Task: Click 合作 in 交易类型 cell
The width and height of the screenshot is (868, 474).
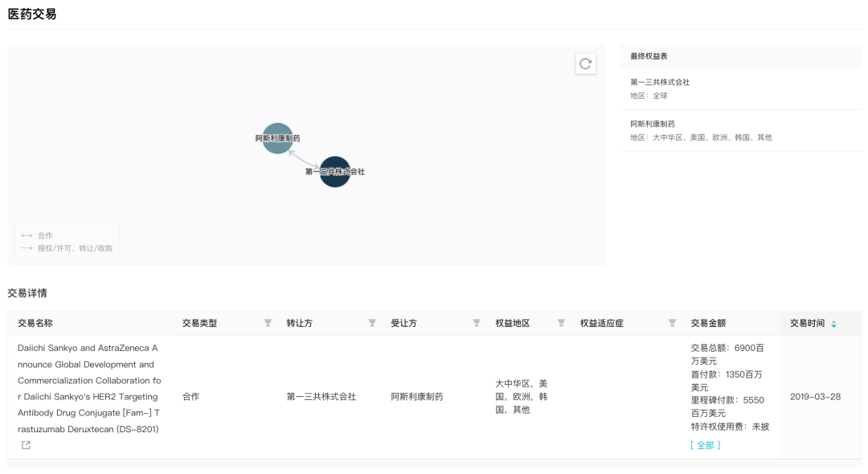Action: [x=191, y=397]
